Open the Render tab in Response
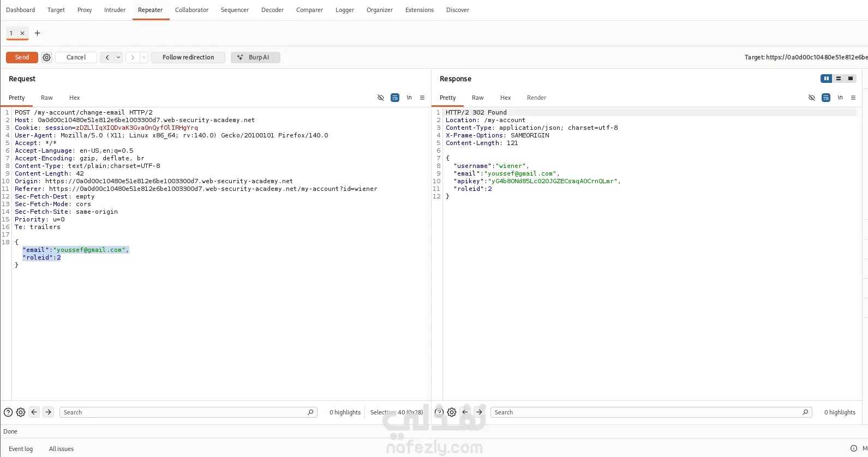This screenshot has height=457, width=868. [x=536, y=98]
